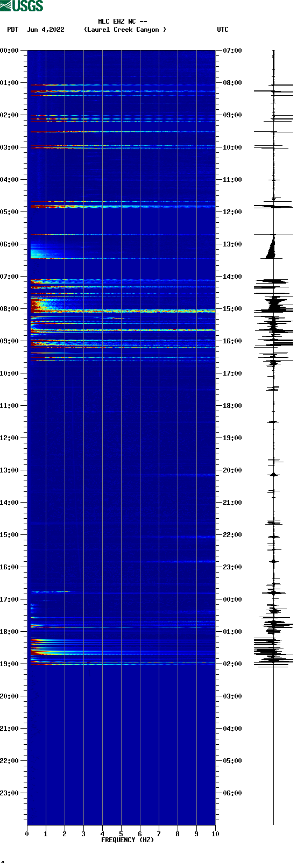Click the 'PDT' timezone label
Image resolution: width=297 pixels, height=868 pixels.
[13, 30]
